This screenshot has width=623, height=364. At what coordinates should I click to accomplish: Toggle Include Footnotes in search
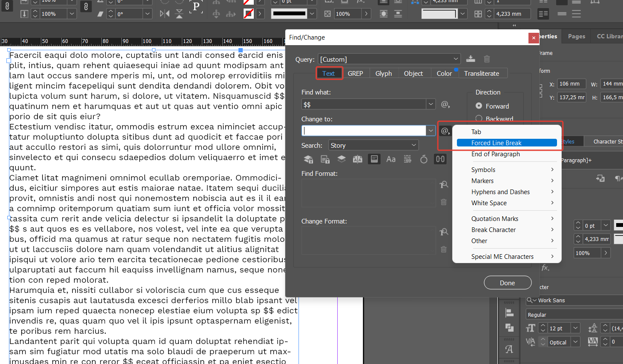click(x=374, y=159)
